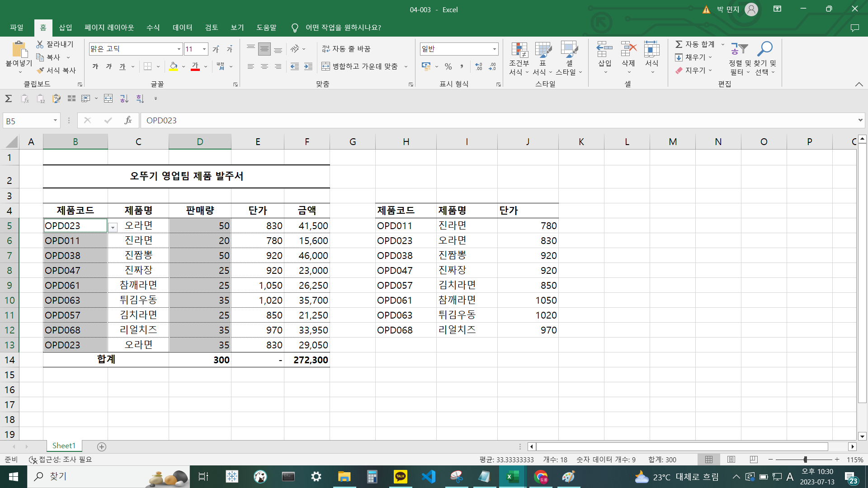Click the accessibility status (접근성: 조사 필요)
The image size is (868, 488).
(61, 460)
